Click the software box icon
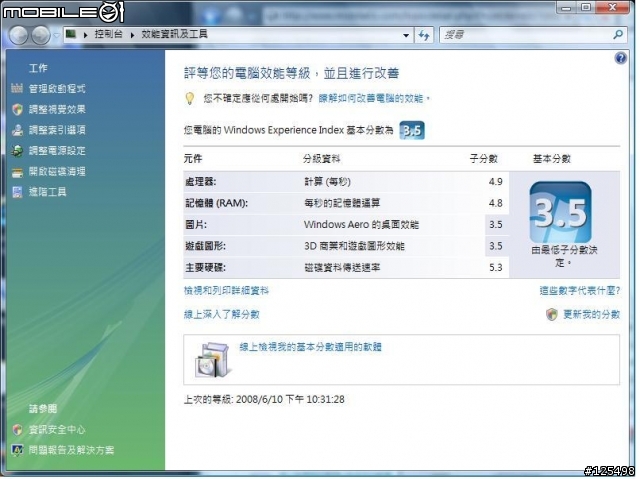Screen dimensions: 640x479 tap(213, 360)
